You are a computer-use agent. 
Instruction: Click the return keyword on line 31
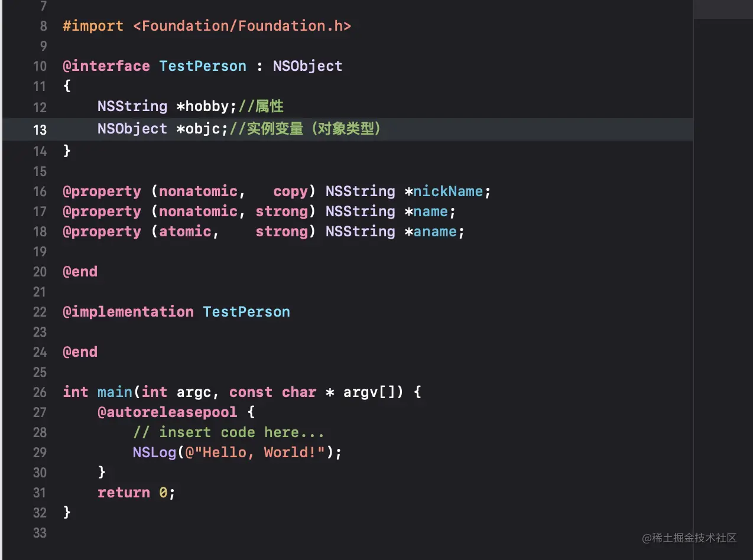(124, 493)
